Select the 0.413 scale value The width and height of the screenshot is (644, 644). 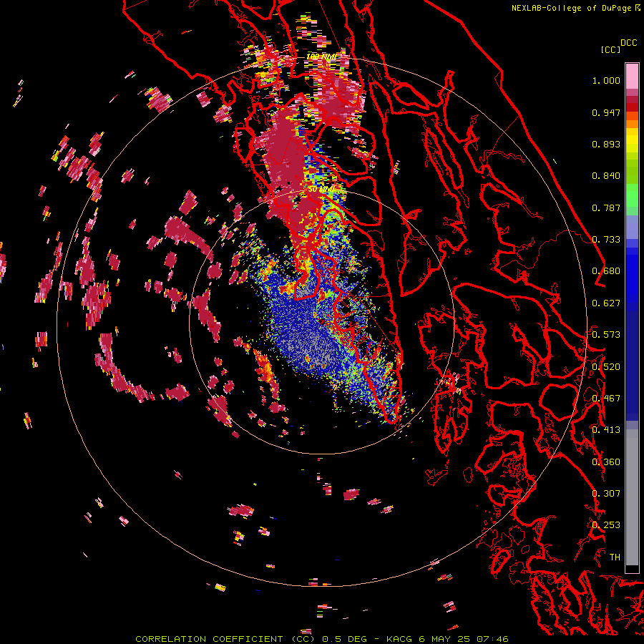click(606, 430)
